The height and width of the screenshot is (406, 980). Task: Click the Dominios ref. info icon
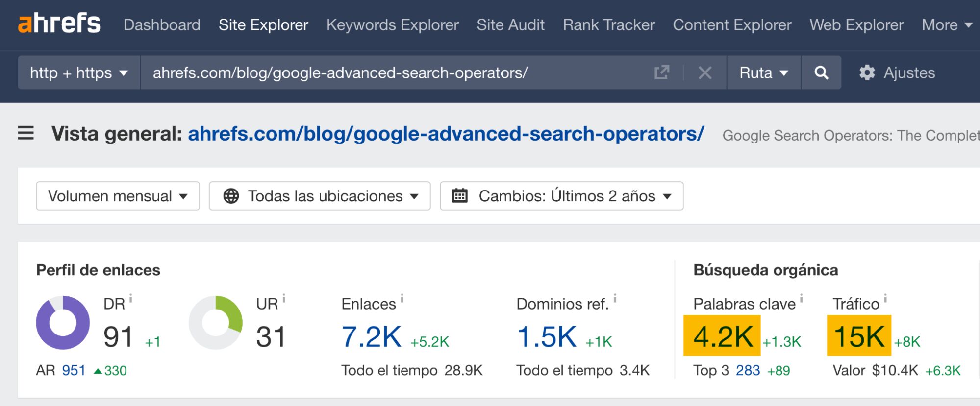click(615, 298)
